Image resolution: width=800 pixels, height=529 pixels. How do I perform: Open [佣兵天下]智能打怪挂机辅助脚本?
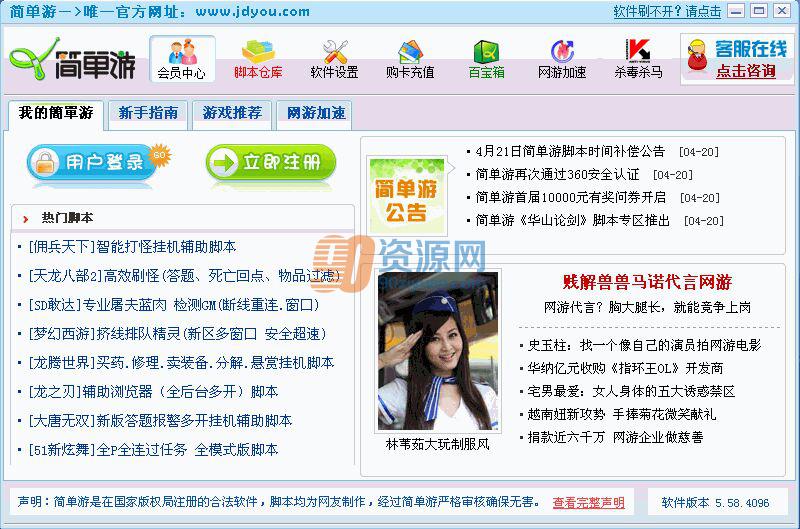133,247
